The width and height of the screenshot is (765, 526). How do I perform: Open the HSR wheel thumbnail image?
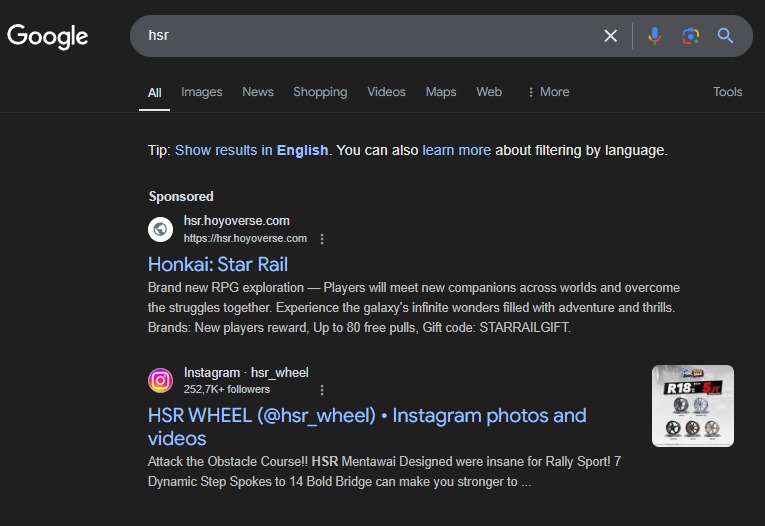(x=692, y=405)
